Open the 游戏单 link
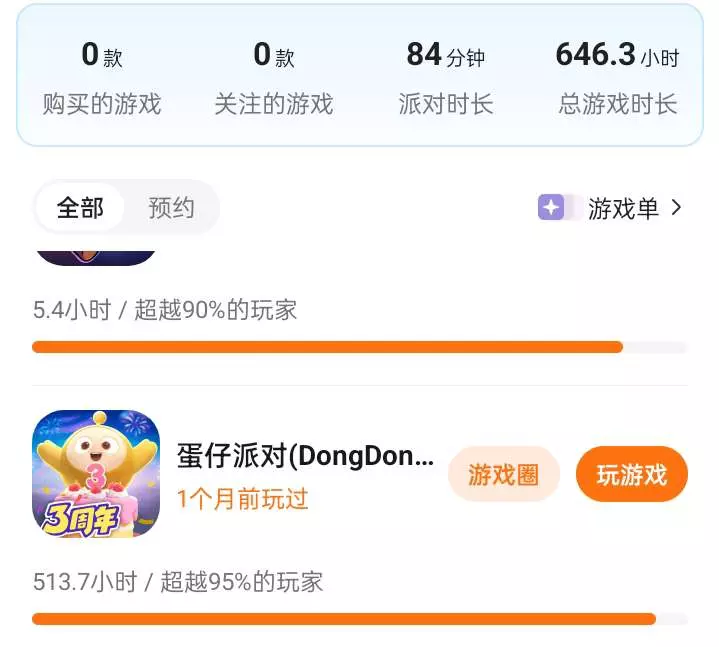Image resolution: width=719 pixels, height=647 pixels. [623, 208]
